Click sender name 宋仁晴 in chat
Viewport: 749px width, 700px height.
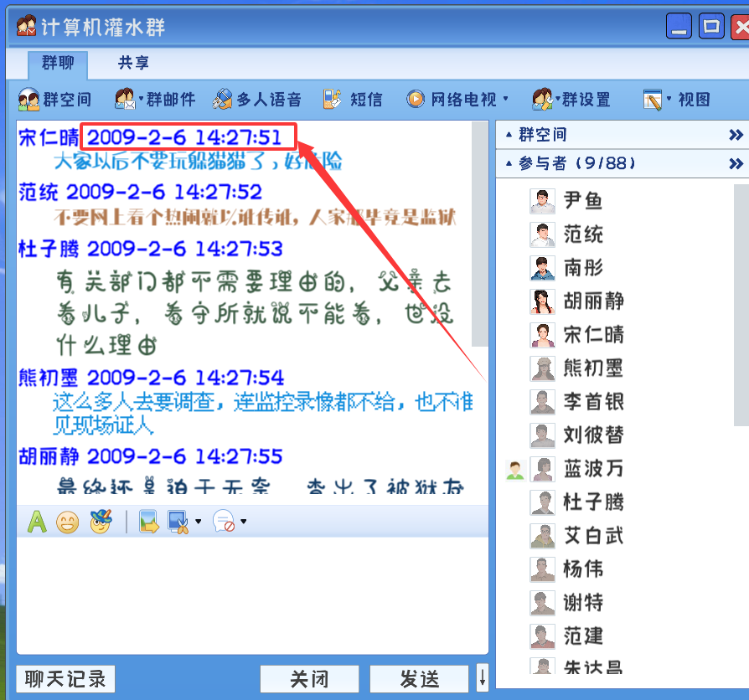pyautogui.click(x=49, y=138)
